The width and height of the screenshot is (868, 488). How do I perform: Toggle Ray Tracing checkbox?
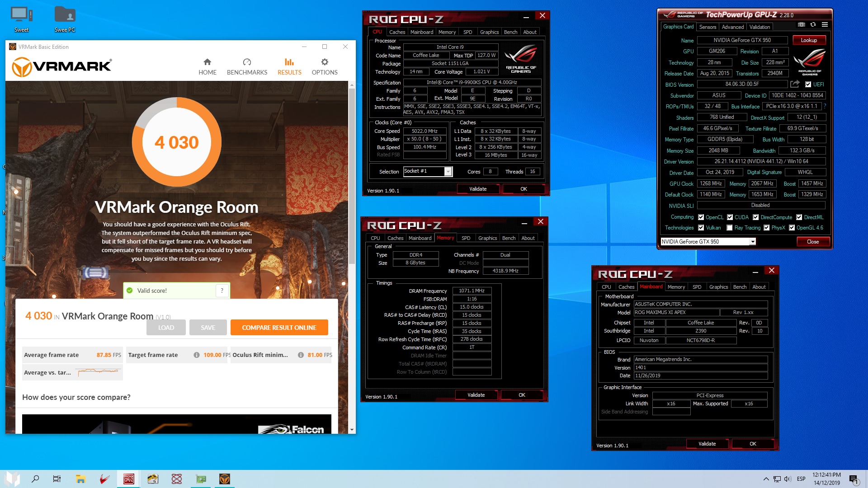(x=729, y=228)
